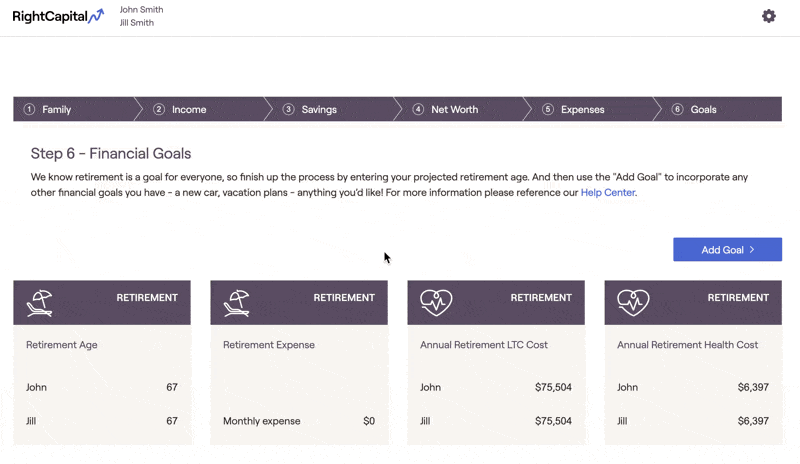800x464 pixels.
Task: Click beach chair icon on Retirement Age card
Action: click(x=40, y=303)
